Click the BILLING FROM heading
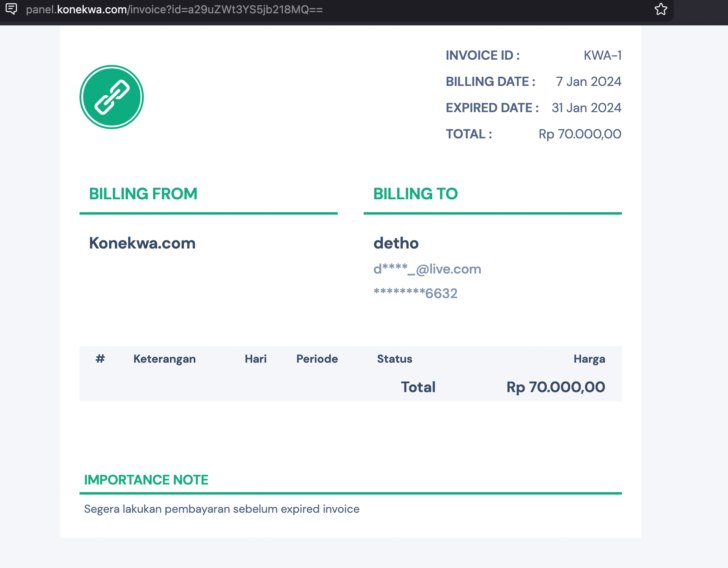This screenshot has width=728, height=568. pyautogui.click(x=143, y=194)
